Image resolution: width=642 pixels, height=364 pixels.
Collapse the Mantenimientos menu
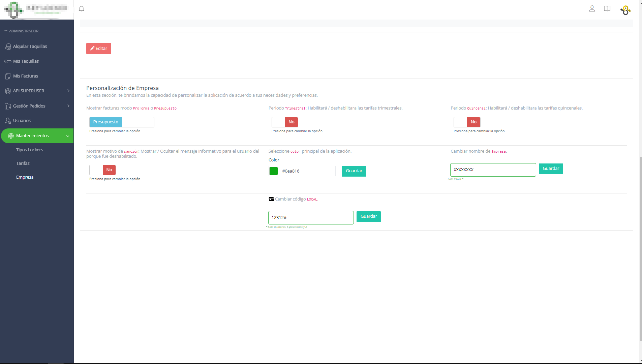point(68,136)
